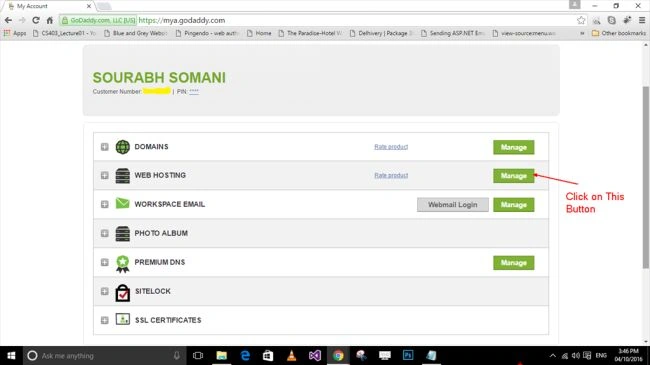The image size is (650, 365).
Task: Select the My Account browser tab
Action: [x=49, y=6]
